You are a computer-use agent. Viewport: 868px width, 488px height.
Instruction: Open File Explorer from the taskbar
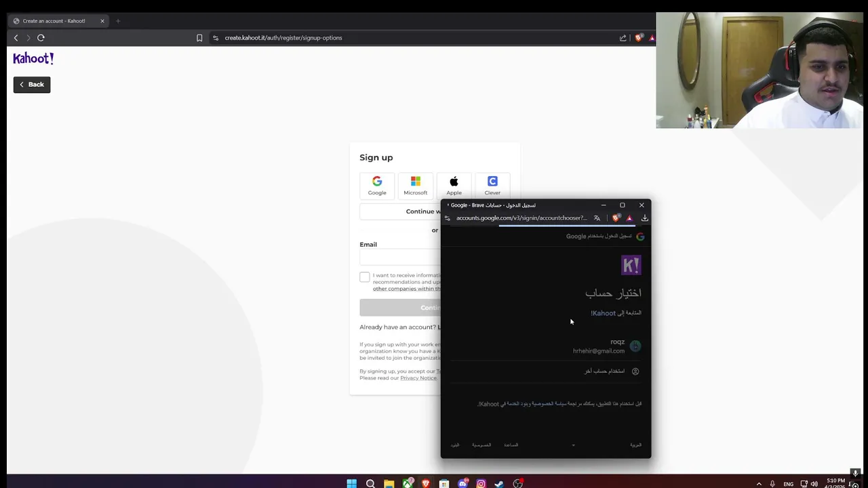[x=389, y=483]
